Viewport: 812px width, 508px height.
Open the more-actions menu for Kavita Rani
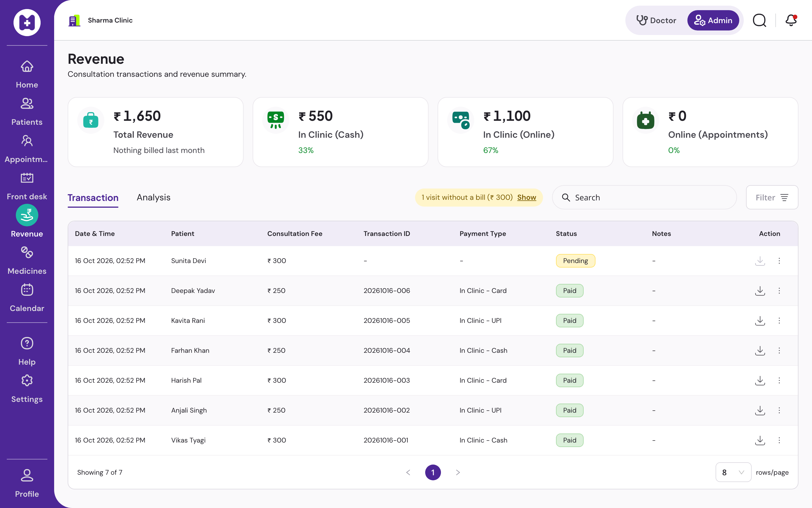[779, 321]
